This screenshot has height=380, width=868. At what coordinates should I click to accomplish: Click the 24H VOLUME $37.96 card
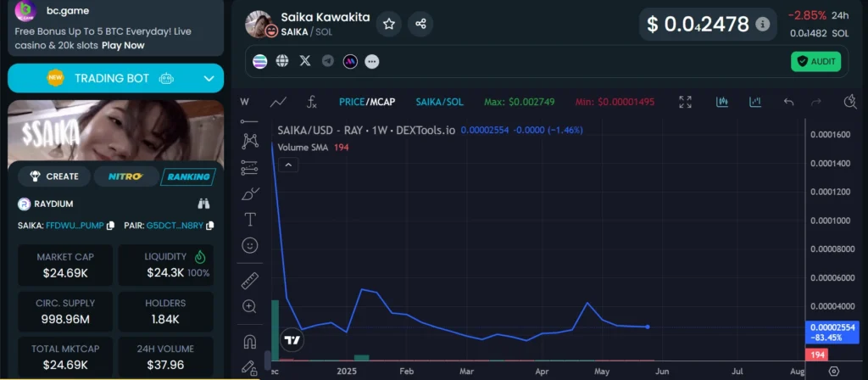[165, 357]
